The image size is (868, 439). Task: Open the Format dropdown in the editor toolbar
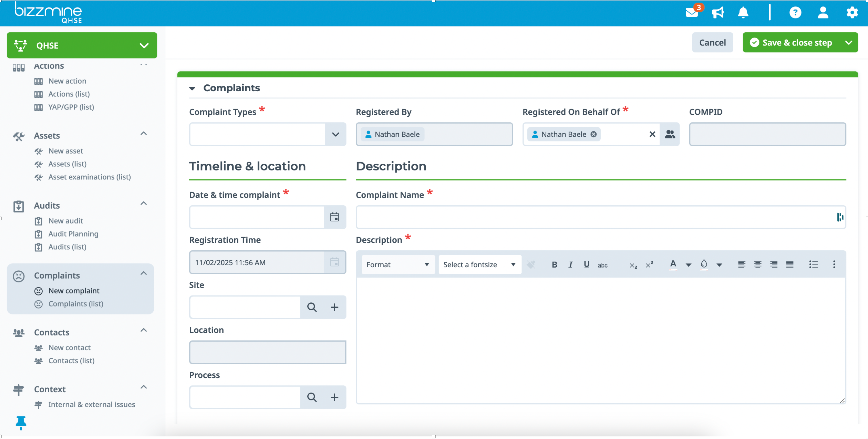pos(398,265)
